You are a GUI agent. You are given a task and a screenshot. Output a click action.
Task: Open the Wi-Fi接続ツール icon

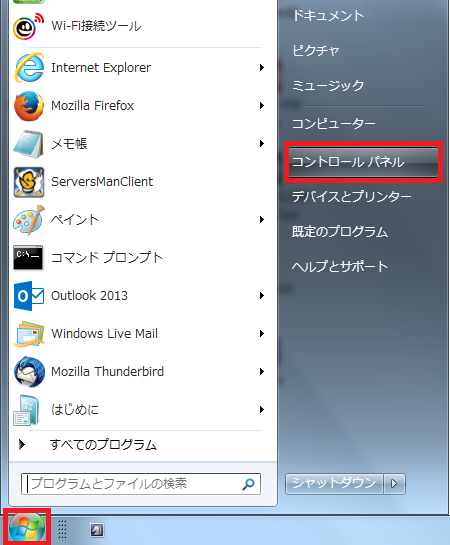[x=28, y=26]
